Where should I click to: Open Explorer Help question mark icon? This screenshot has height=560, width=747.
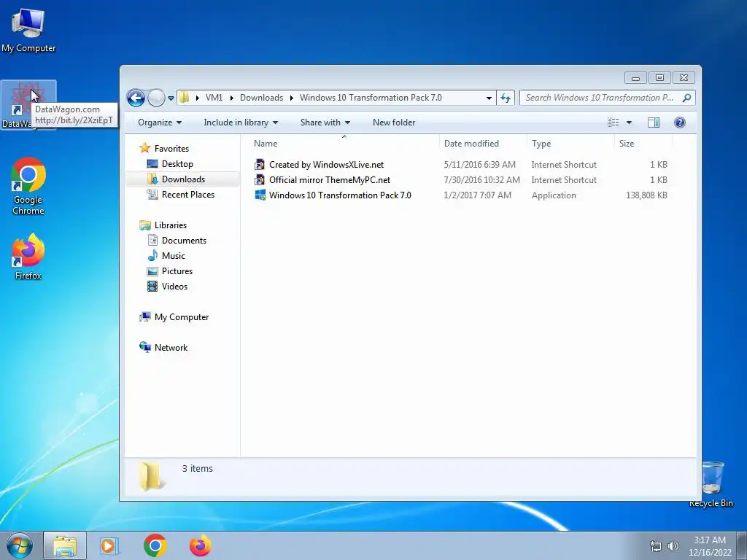(x=680, y=122)
